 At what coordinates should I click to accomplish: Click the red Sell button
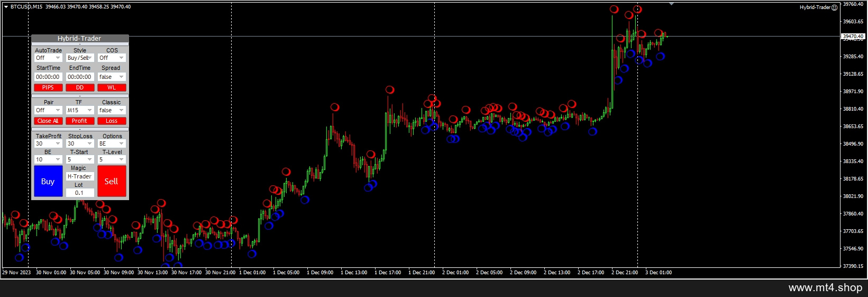pyautogui.click(x=112, y=181)
